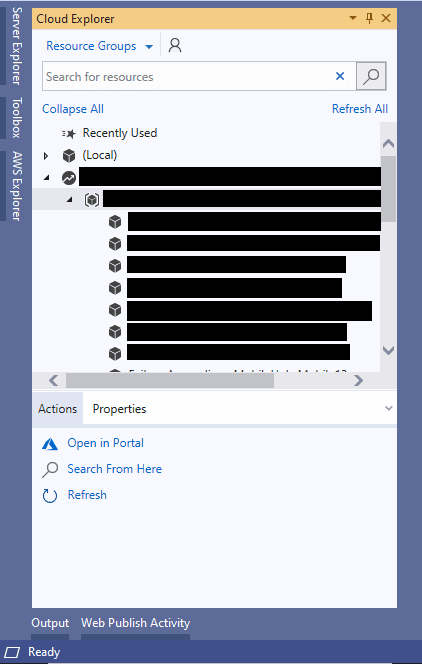Click the Ready status text
This screenshot has width=422, height=664.
(44, 652)
